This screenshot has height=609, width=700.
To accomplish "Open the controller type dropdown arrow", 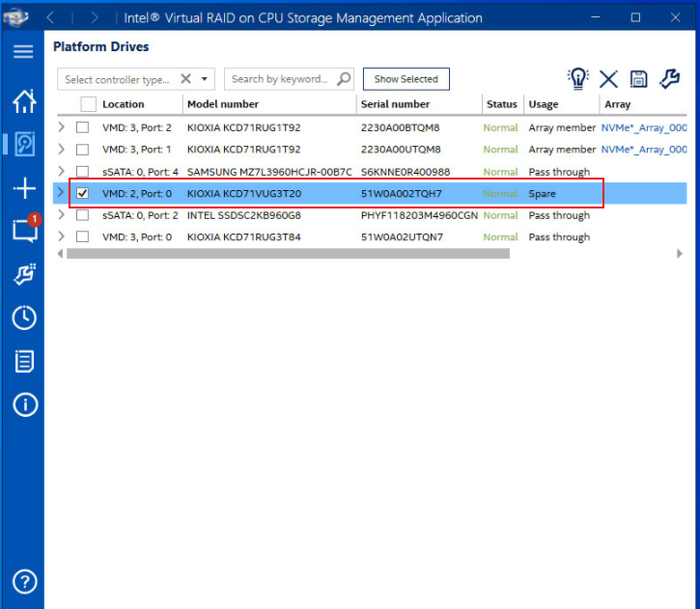I will click(205, 79).
